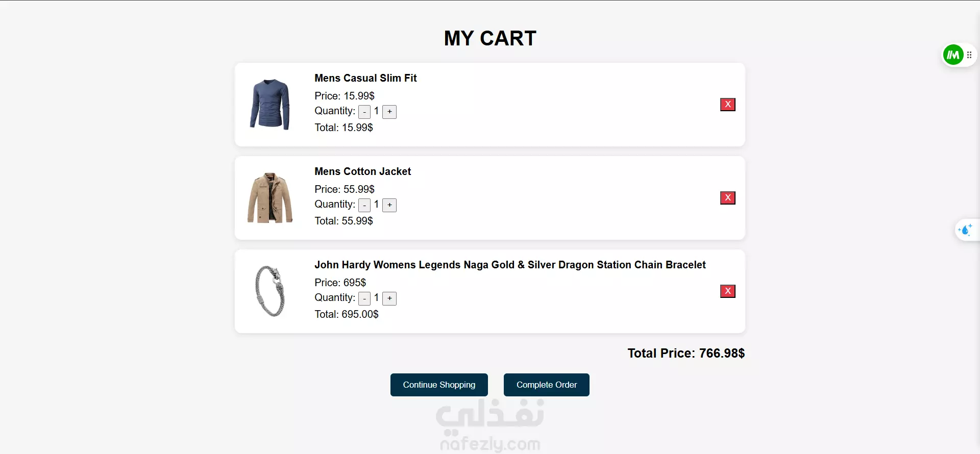This screenshot has width=980, height=454.
Task: Click the blue water drop sparkle icon
Action: coord(965,230)
